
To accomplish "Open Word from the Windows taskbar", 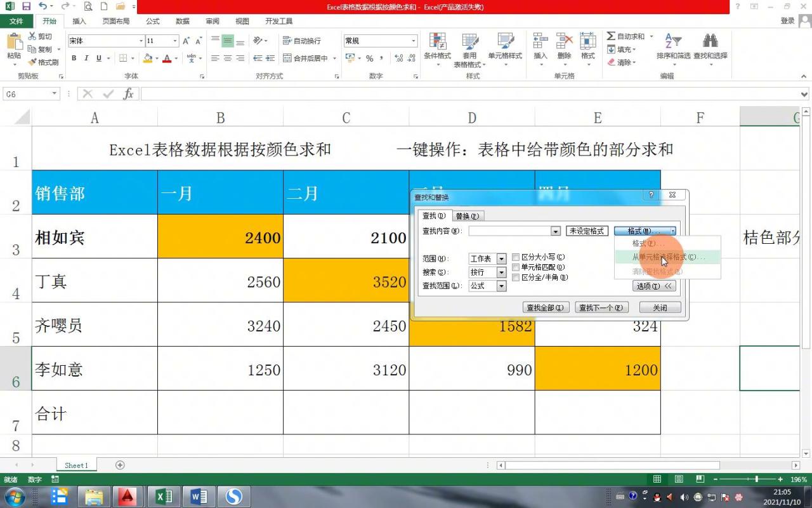I will coord(199,496).
